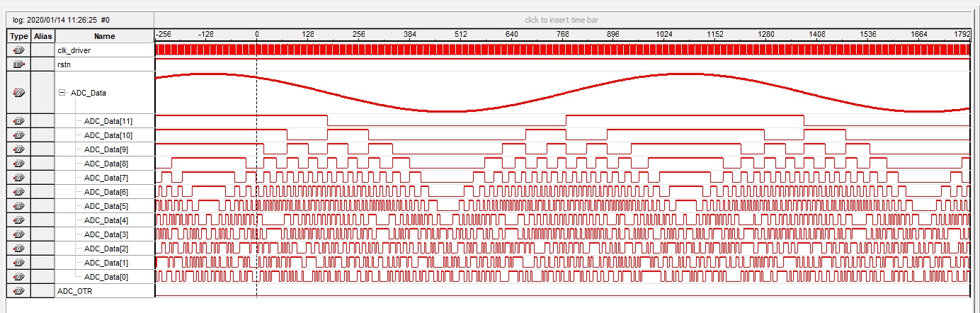This screenshot has width=980, height=313.
Task: Collapse the ADC_Data bus group
Action: click(x=62, y=93)
